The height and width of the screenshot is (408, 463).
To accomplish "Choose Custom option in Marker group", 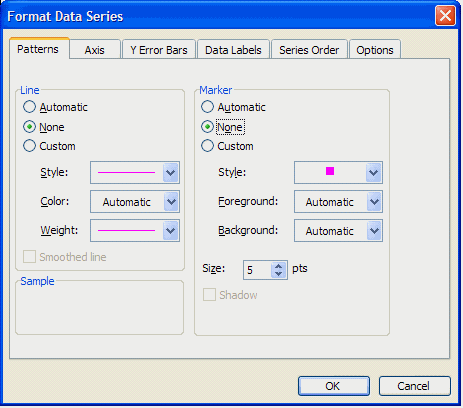I will (x=207, y=146).
